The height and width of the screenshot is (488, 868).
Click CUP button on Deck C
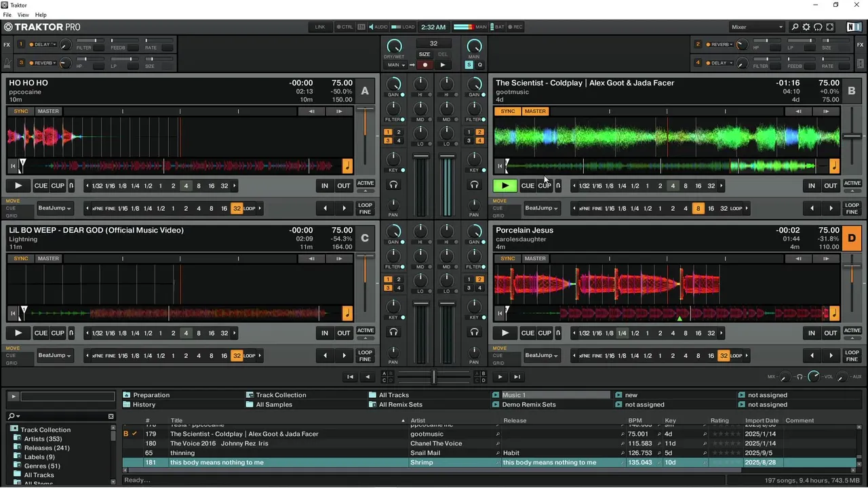click(58, 333)
